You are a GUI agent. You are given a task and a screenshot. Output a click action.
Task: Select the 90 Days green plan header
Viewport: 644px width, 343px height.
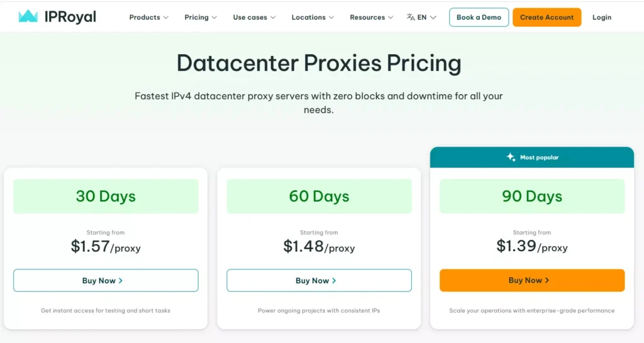click(x=532, y=196)
